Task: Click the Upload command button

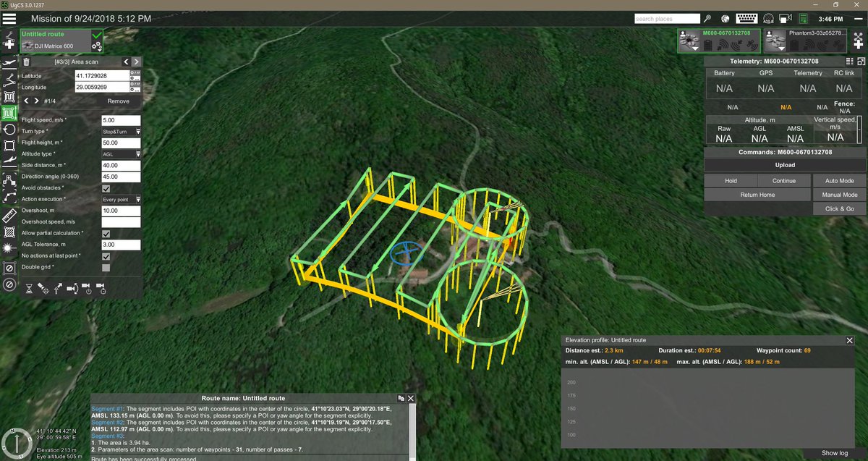Action: 785,165
